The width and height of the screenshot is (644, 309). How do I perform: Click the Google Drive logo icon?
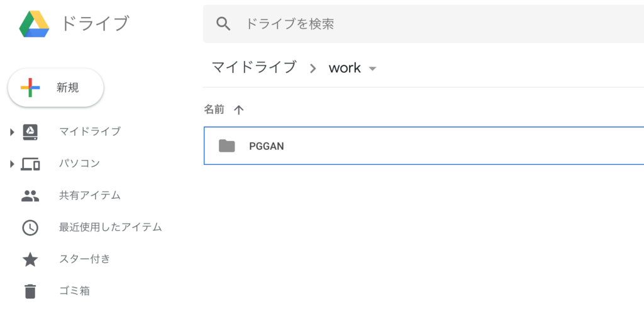pos(34,23)
